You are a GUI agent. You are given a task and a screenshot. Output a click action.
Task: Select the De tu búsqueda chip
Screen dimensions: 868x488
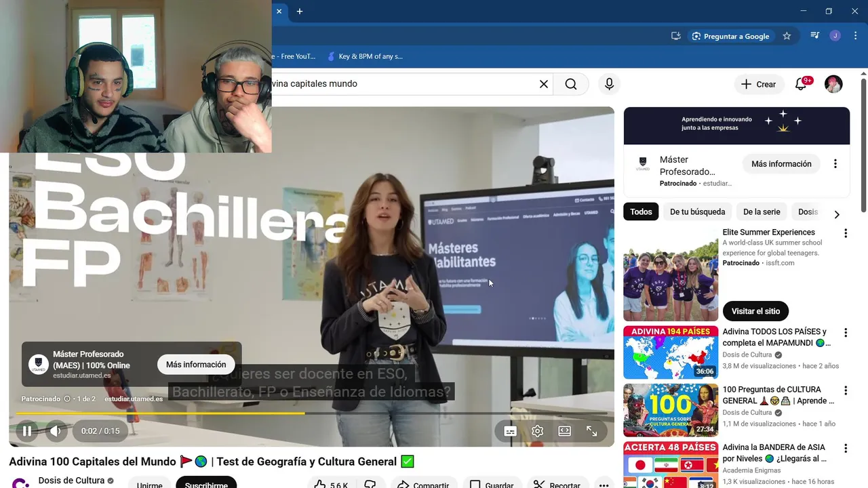click(x=697, y=212)
